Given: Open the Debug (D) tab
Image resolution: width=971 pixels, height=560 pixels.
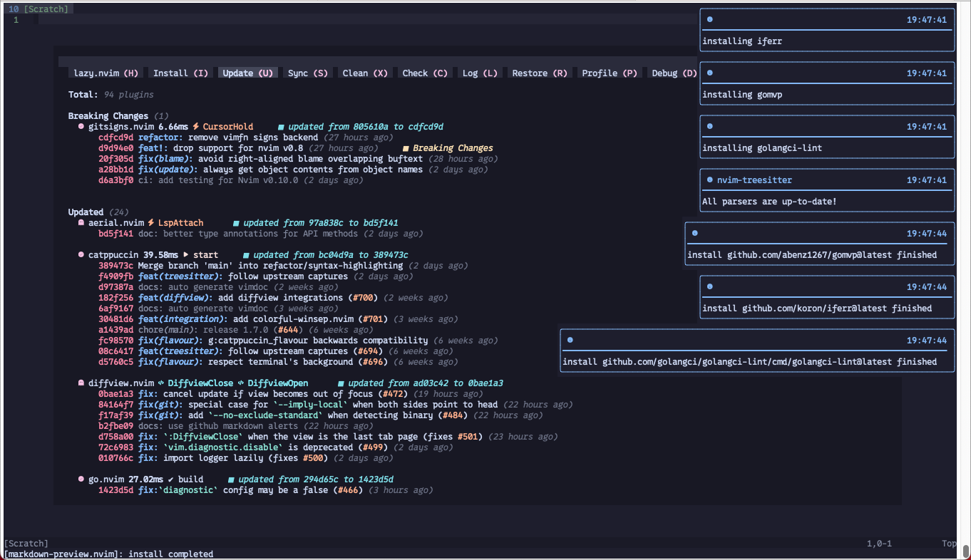Looking at the screenshot, I should click(674, 73).
